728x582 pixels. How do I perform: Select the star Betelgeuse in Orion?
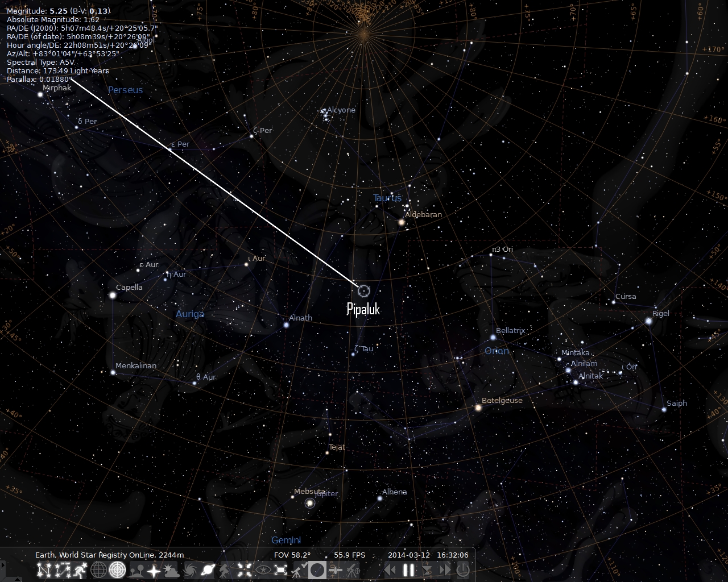478,408
